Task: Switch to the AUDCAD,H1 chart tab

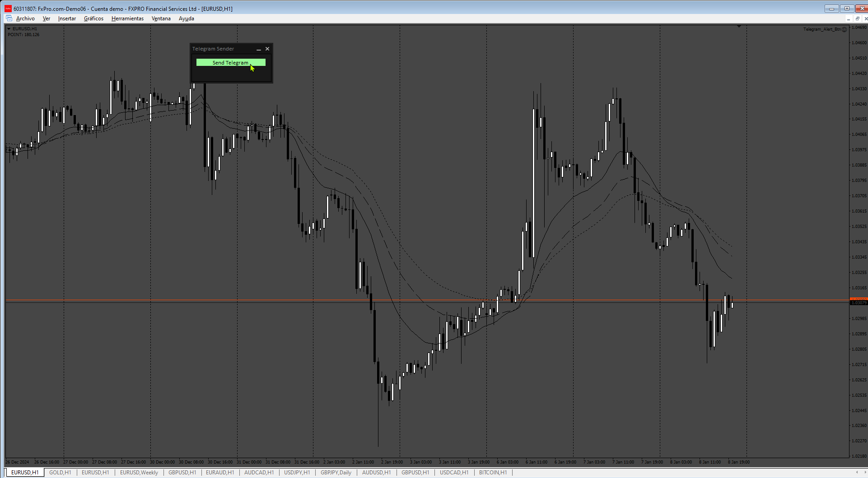Action: pyautogui.click(x=259, y=473)
